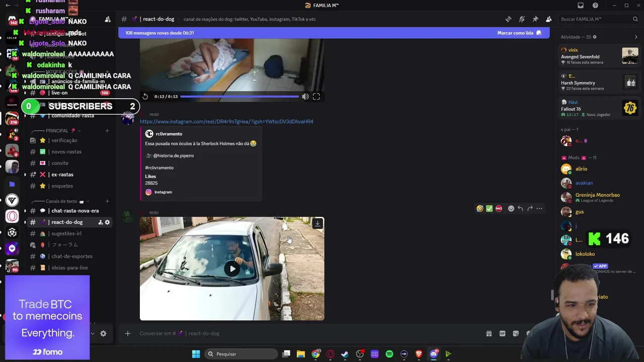644x362 pixels.
Task: Open the Threads icon in channel header
Action: tap(508, 19)
